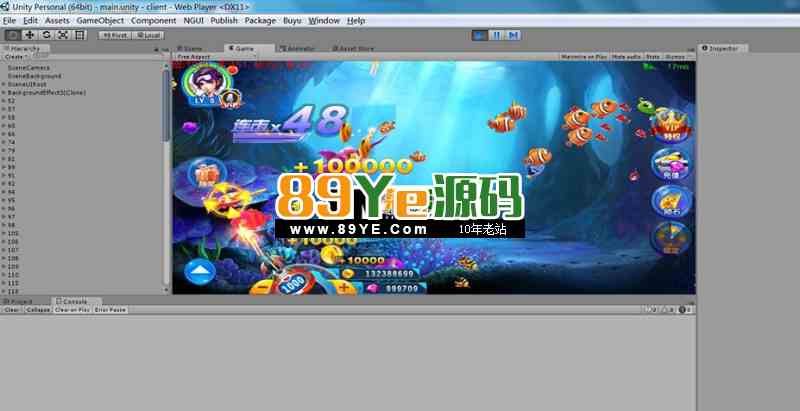
Task: Expand object 74 in the Hierarchy
Action: click(4, 142)
